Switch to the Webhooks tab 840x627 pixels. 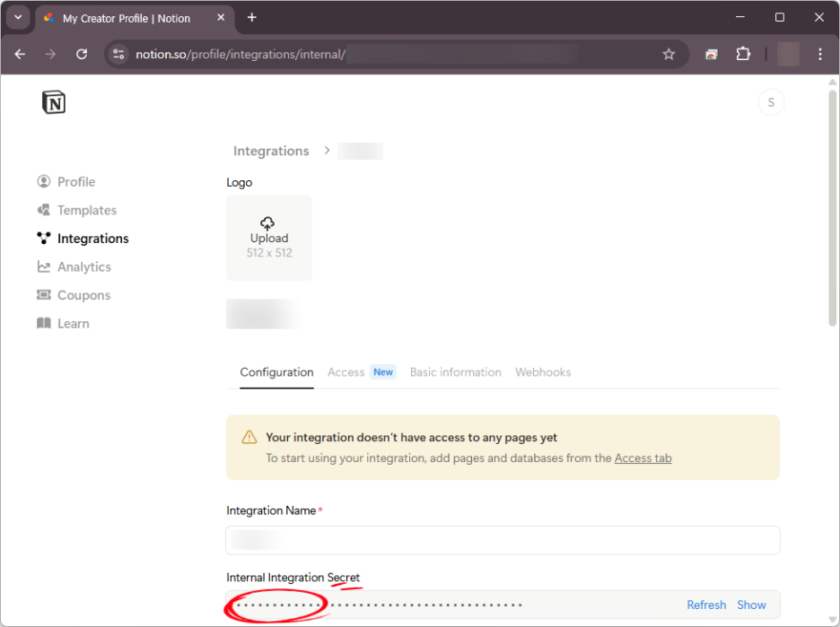pyautogui.click(x=543, y=372)
